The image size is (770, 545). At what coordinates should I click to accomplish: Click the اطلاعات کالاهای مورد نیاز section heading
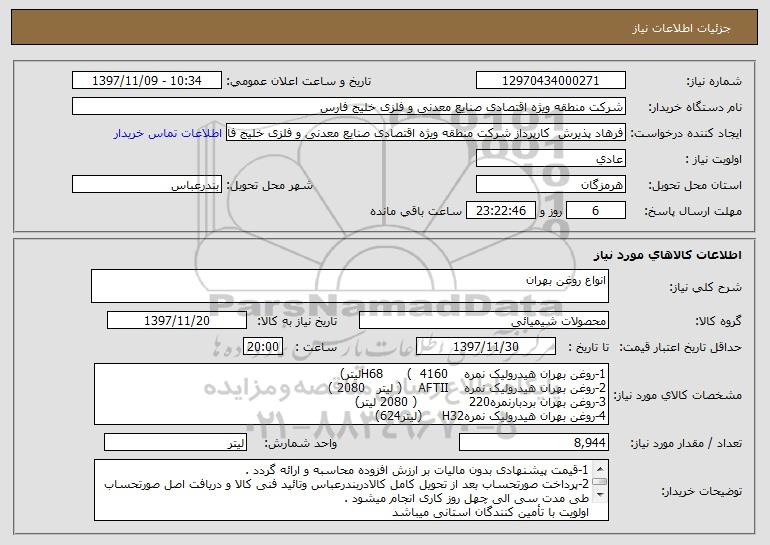pyautogui.click(x=667, y=255)
